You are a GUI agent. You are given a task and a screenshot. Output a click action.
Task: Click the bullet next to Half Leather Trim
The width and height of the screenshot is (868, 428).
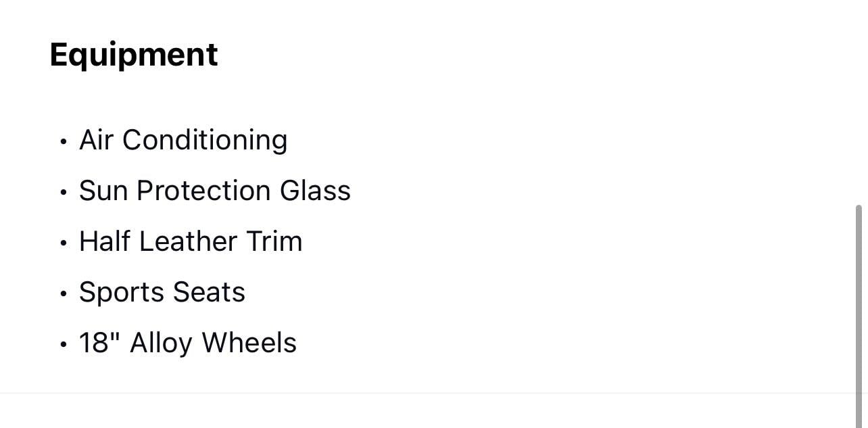click(63, 243)
